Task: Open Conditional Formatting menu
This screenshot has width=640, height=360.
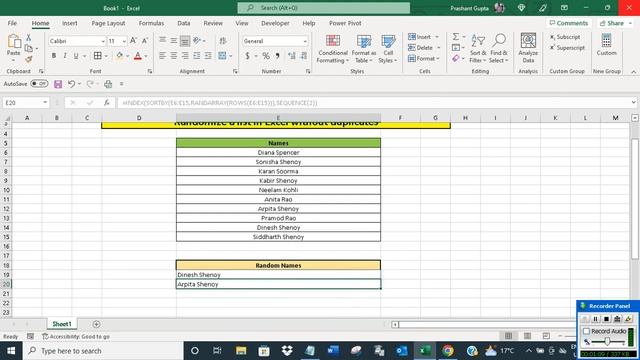Action: (x=333, y=49)
